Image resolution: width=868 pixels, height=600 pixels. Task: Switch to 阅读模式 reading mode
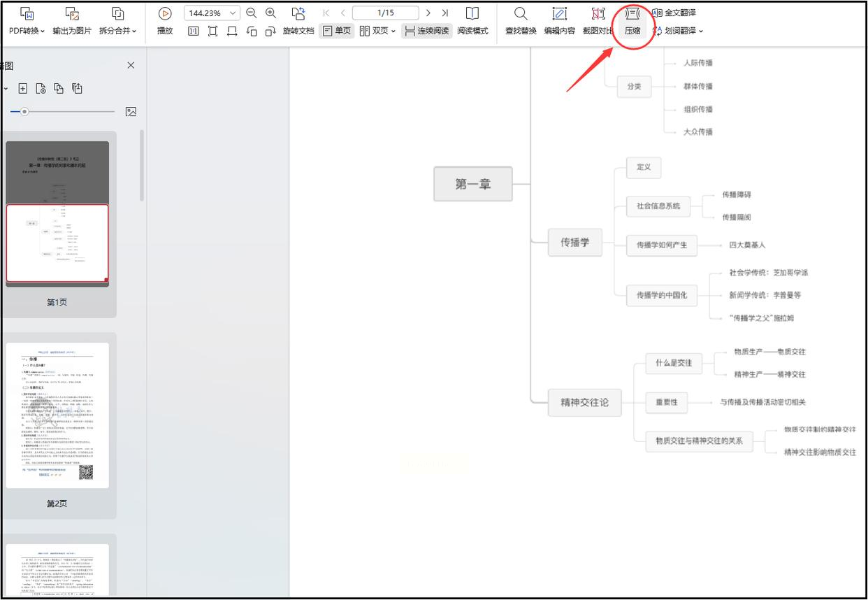[x=472, y=22]
